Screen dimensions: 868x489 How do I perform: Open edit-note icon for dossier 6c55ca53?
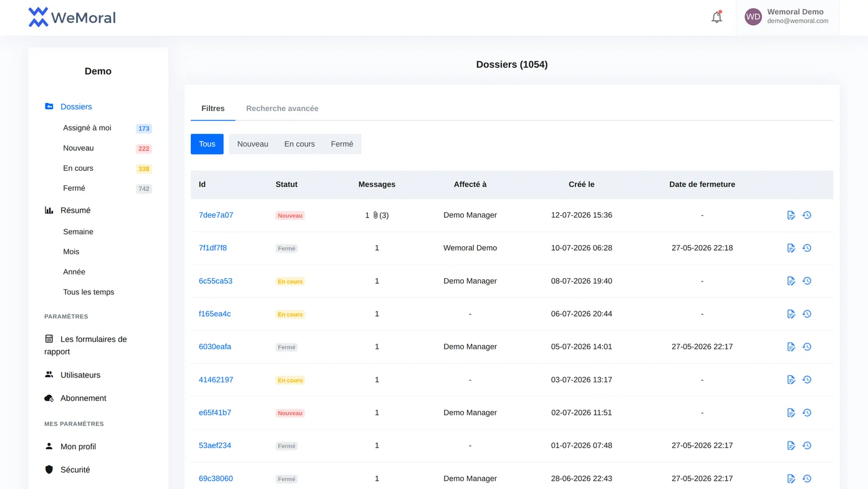point(791,281)
